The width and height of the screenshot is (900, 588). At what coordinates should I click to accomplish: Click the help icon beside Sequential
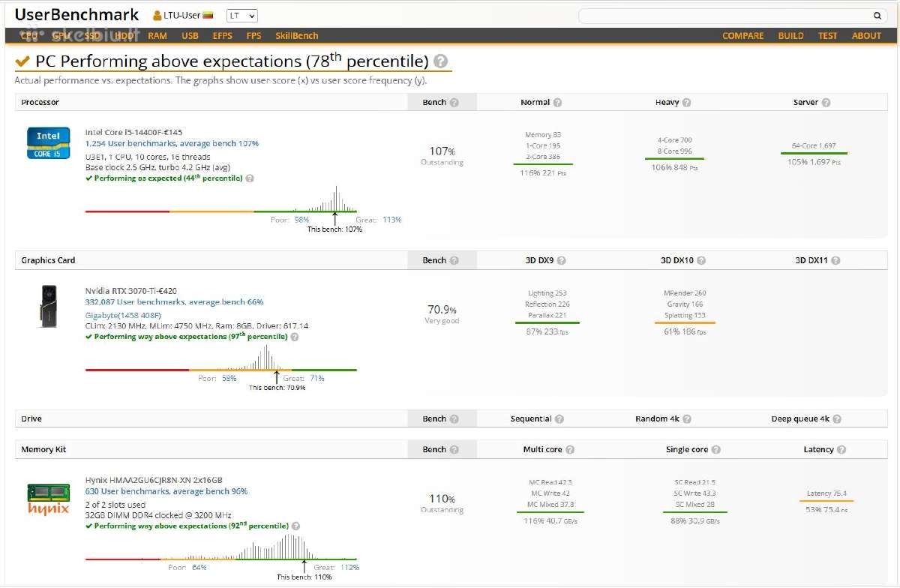coord(559,419)
